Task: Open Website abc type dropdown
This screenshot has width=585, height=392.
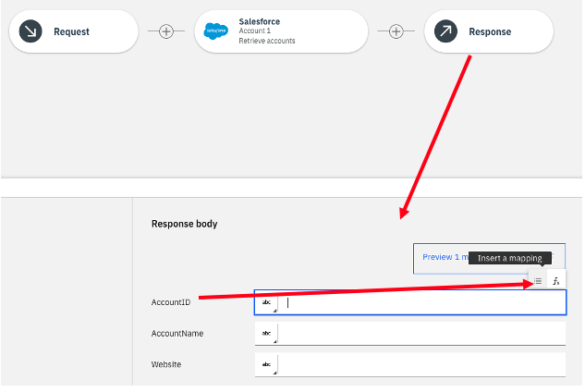Action: click(x=266, y=364)
